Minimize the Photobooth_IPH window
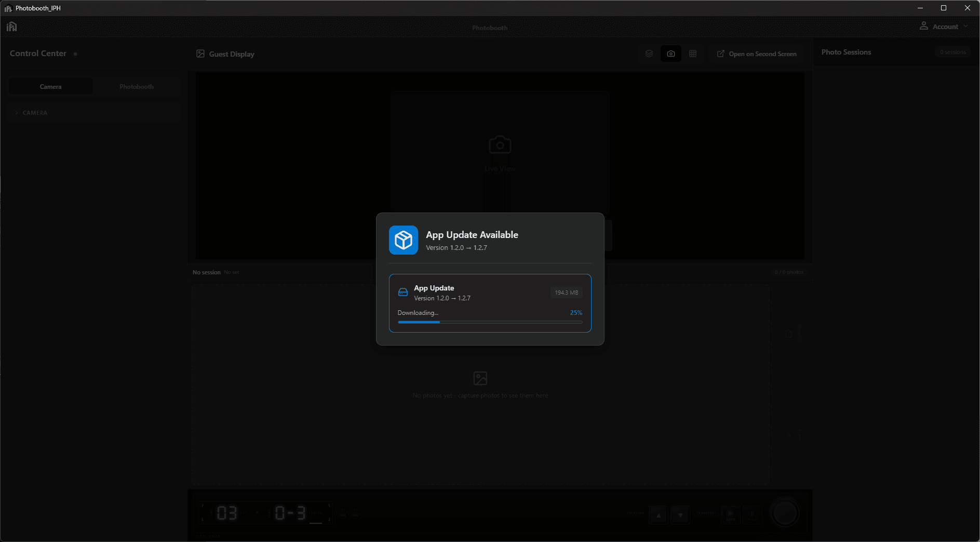980x542 pixels. (x=920, y=8)
